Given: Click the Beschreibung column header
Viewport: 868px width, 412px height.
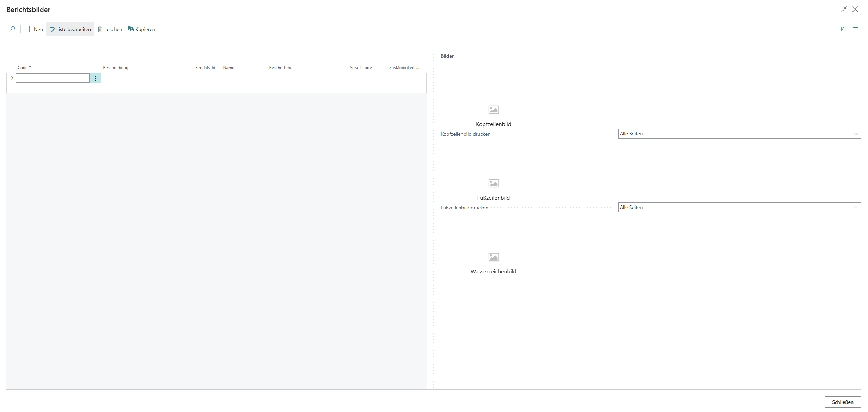Looking at the screenshot, I should (116, 68).
